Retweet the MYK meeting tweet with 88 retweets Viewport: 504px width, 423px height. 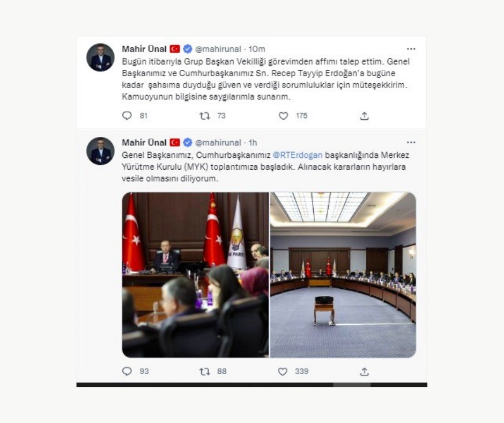(205, 371)
